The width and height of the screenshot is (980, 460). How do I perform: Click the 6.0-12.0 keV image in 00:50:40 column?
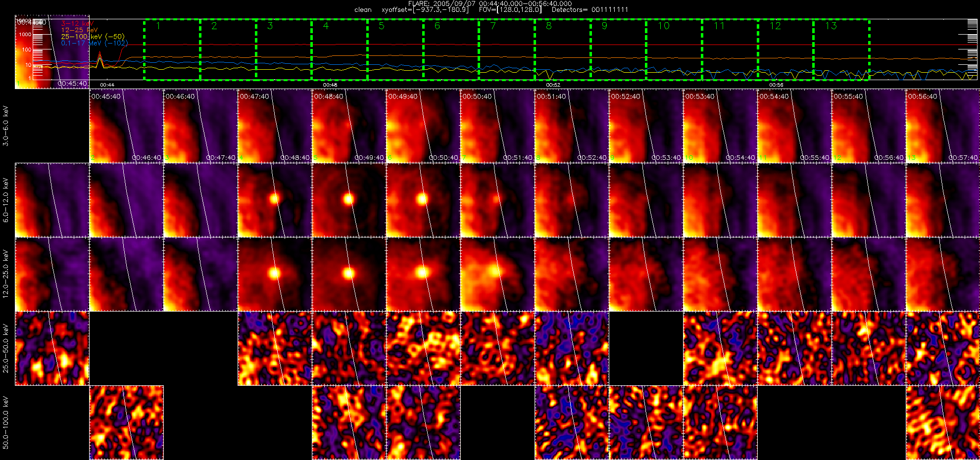click(x=497, y=200)
